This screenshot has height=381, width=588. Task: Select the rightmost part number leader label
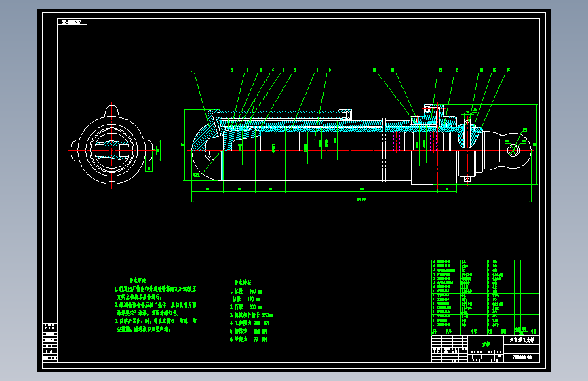tap(508, 71)
